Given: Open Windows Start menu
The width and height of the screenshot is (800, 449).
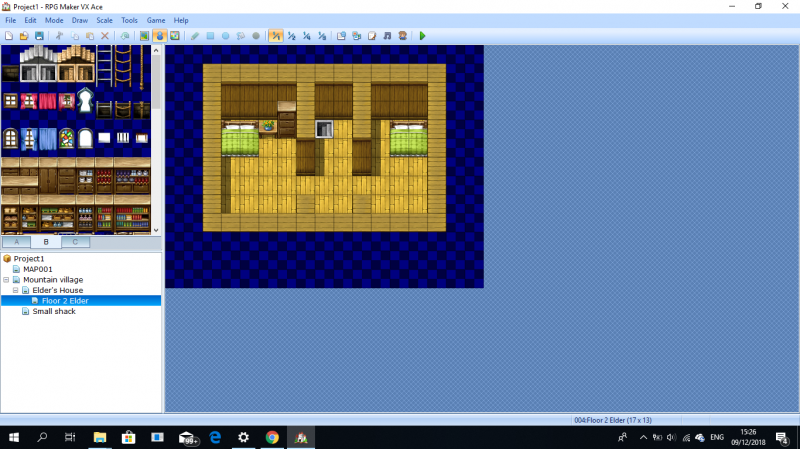Looking at the screenshot, I should coord(14,437).
